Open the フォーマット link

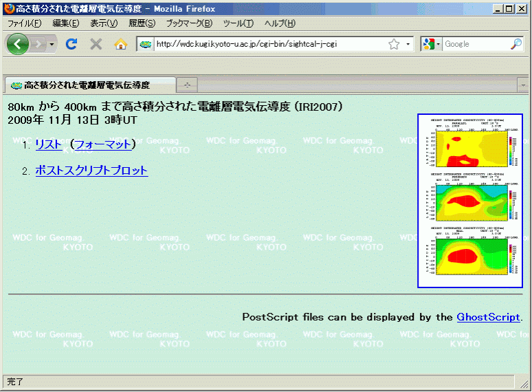tap(103, 144)
